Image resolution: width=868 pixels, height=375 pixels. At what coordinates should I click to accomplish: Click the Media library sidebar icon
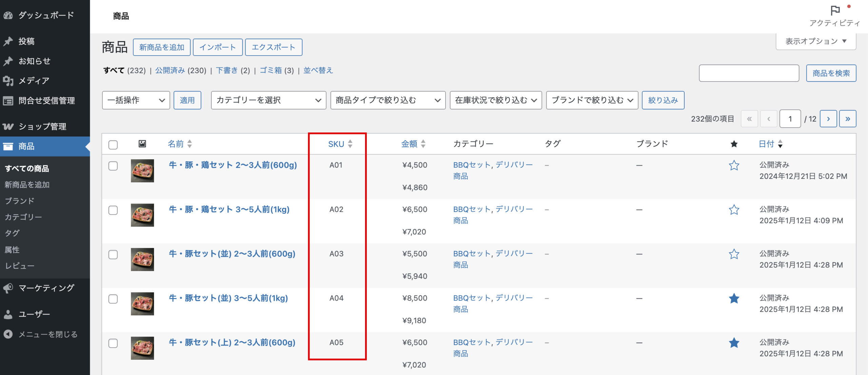(x=8, y=81)
